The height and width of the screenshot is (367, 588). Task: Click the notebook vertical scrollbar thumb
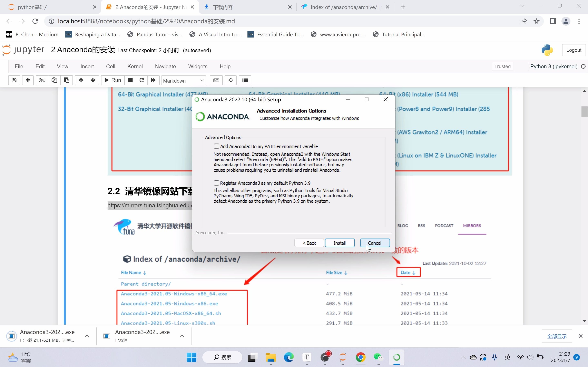pyautogui.click(x=584, y=111)
